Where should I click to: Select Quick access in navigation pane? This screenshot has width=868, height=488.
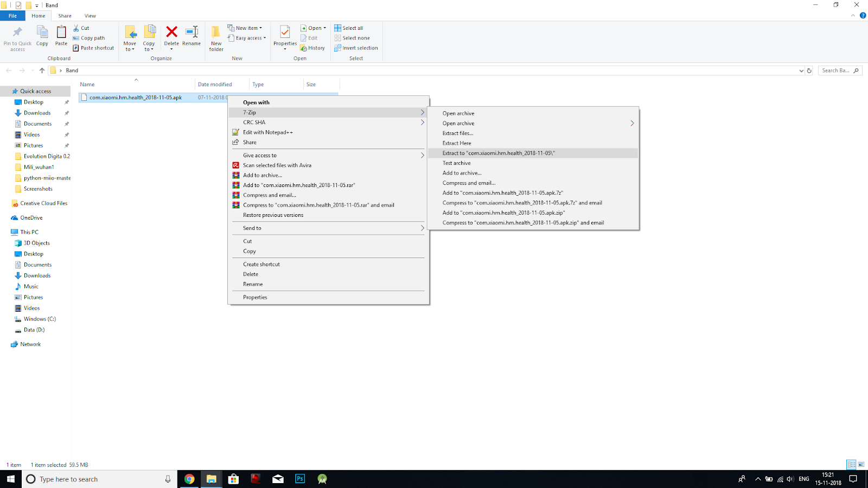35,91
